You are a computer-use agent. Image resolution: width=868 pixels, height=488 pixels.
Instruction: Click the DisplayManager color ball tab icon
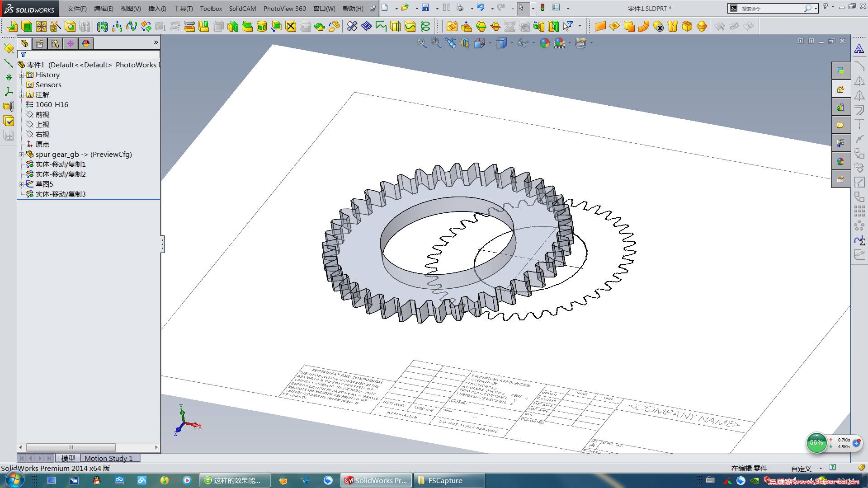86,43
